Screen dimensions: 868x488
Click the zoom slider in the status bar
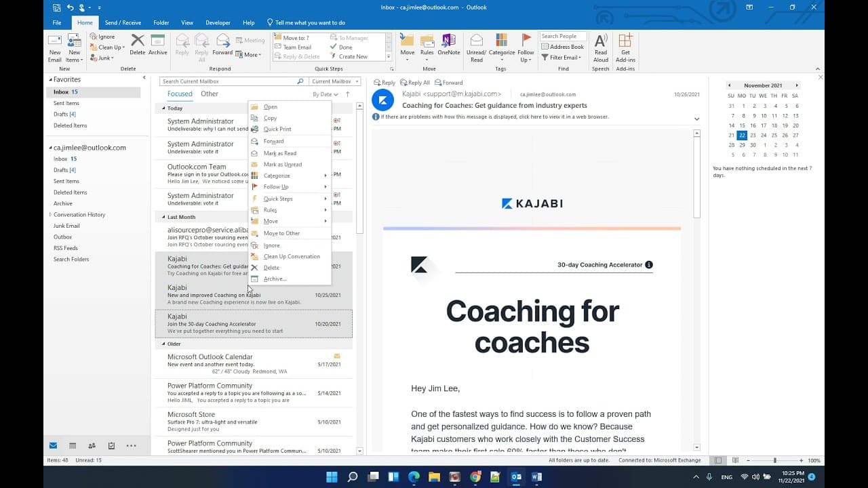775,461
